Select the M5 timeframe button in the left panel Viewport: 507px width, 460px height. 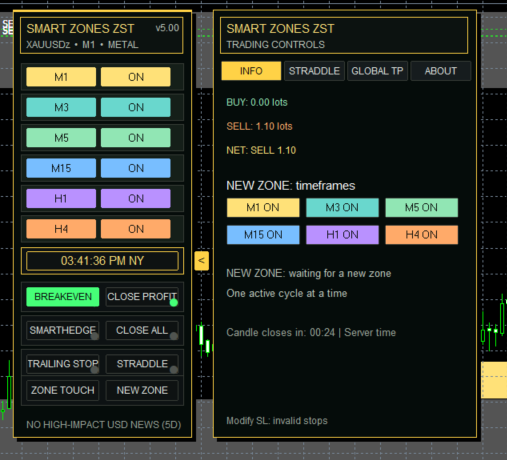(61, 138)
